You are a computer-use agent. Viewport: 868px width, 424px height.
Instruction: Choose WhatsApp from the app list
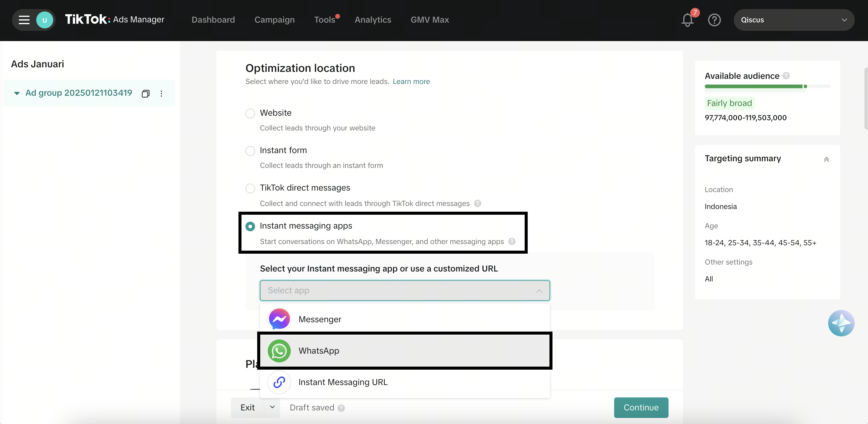click(405, 351)
